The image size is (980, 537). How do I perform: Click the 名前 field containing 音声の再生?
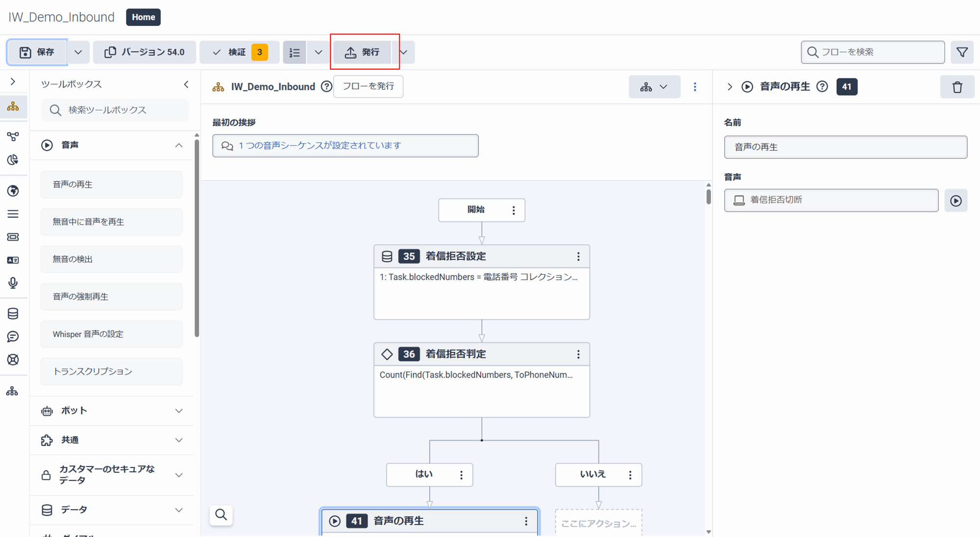(x=846, y=147)
